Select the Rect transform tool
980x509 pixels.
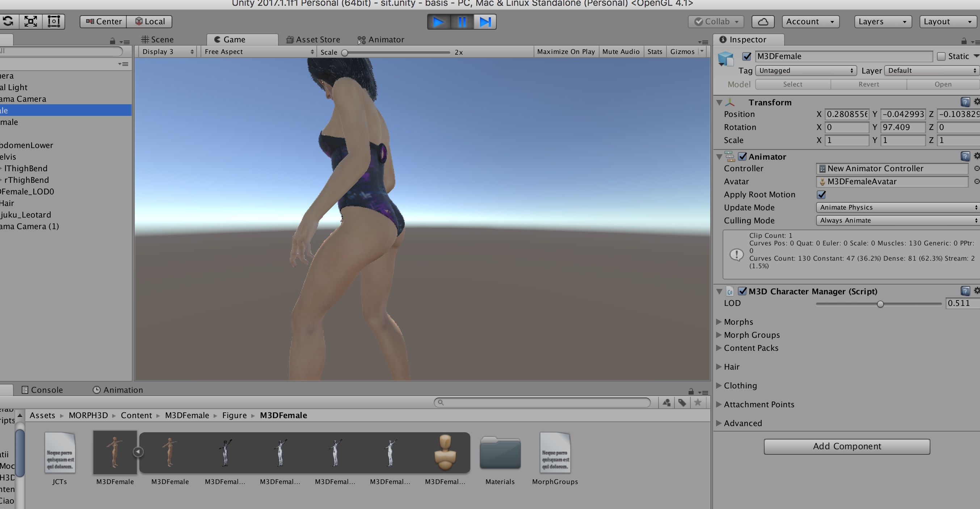pos(54,21)
